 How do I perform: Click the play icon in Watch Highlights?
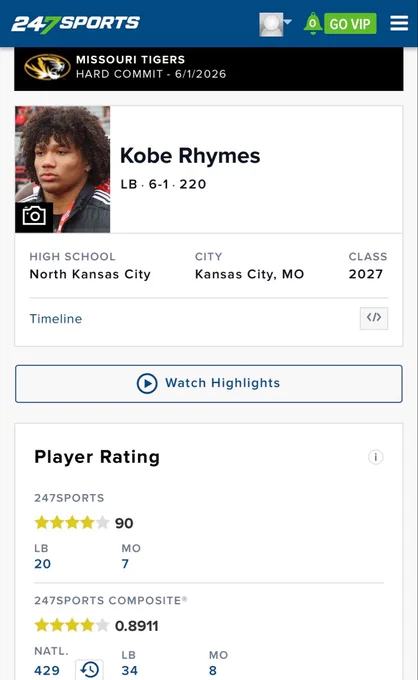147,384
